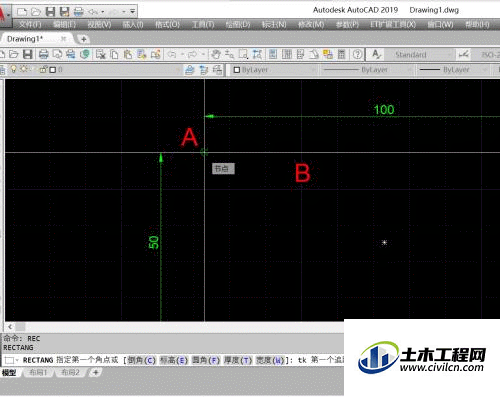The image size is (500, 397).
Task: Select the Zoom Realtime tool
Action: pyautogui.click(x=229, y=54)
